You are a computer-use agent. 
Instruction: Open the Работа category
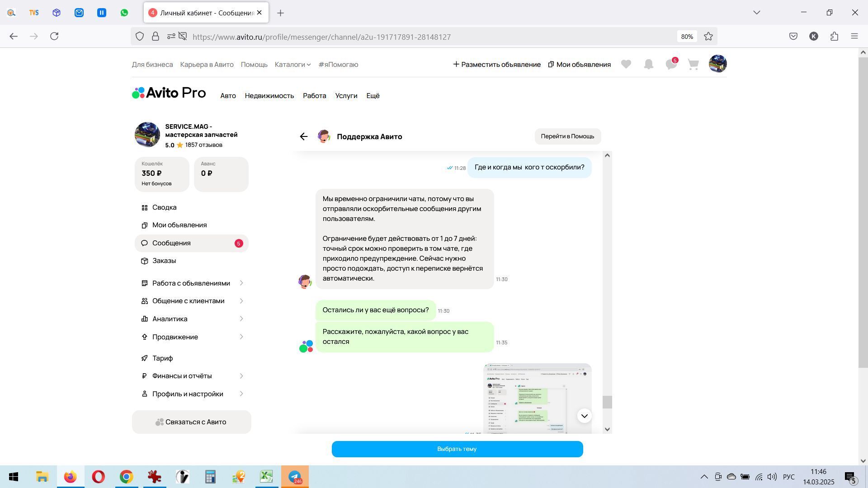pyautogui.click(x=315, y=96)
